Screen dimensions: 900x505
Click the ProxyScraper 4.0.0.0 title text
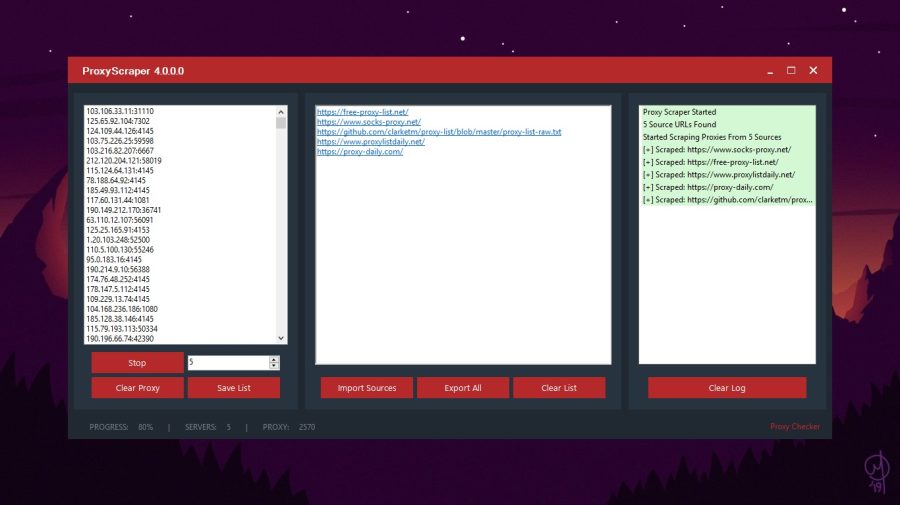[133, 71]
